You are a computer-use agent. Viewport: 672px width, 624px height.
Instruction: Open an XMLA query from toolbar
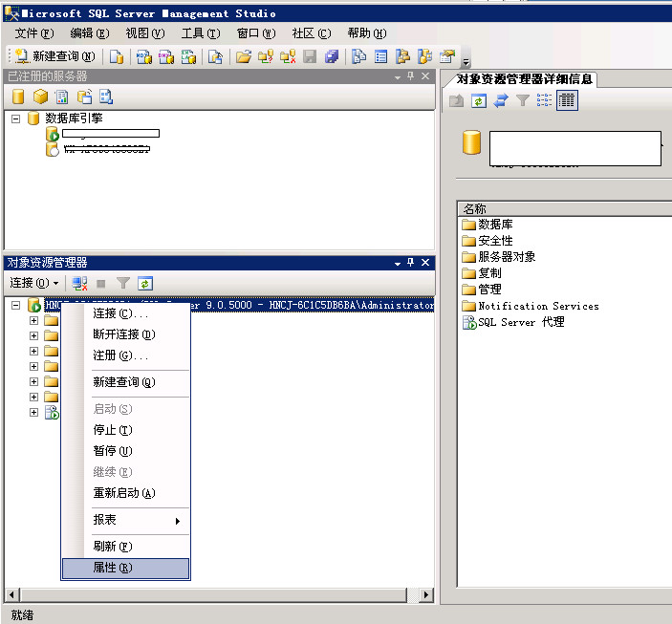pos(188,56)
